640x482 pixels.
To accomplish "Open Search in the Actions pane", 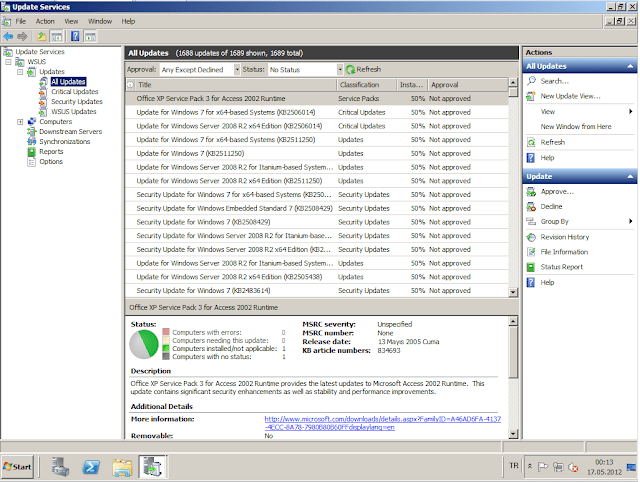I will pyautogui.click(x=553, y=80).
